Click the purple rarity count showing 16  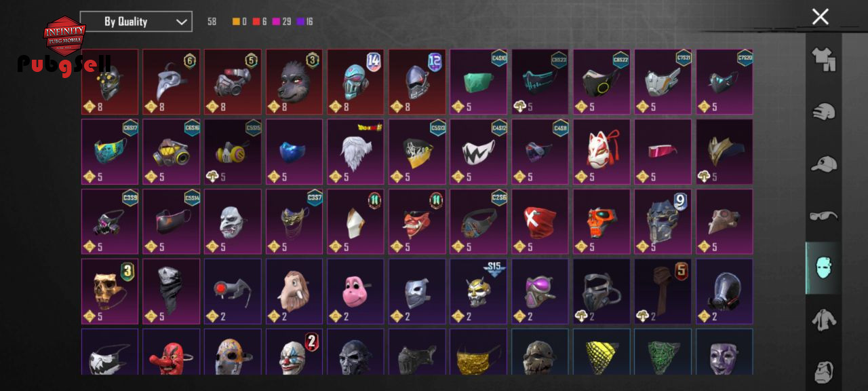pos(304,22)
